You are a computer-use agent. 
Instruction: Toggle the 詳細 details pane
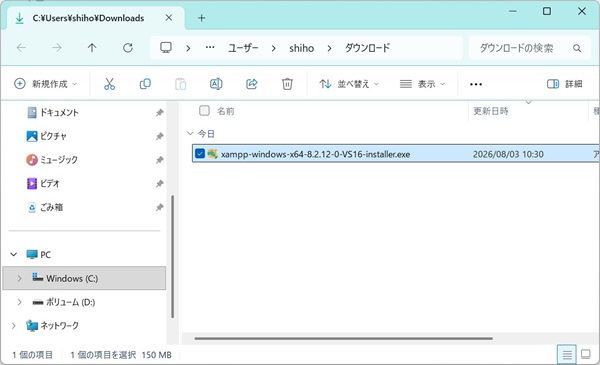565,84
